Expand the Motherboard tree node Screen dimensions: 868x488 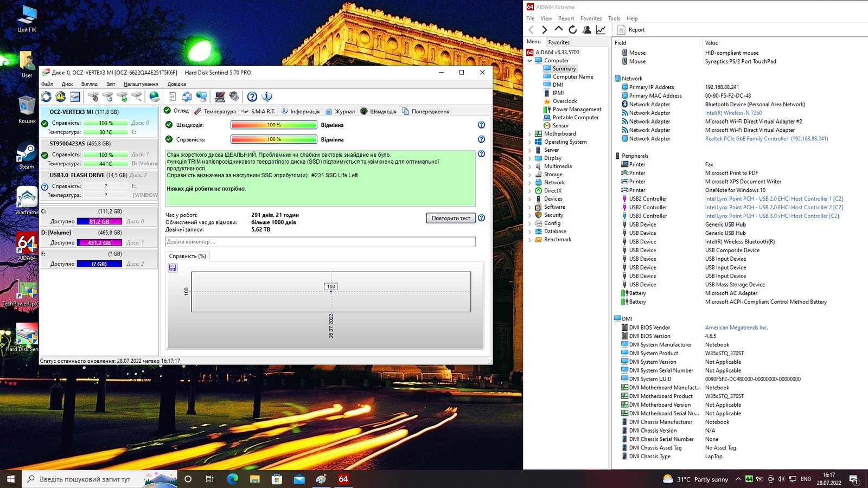coord(530,134)
